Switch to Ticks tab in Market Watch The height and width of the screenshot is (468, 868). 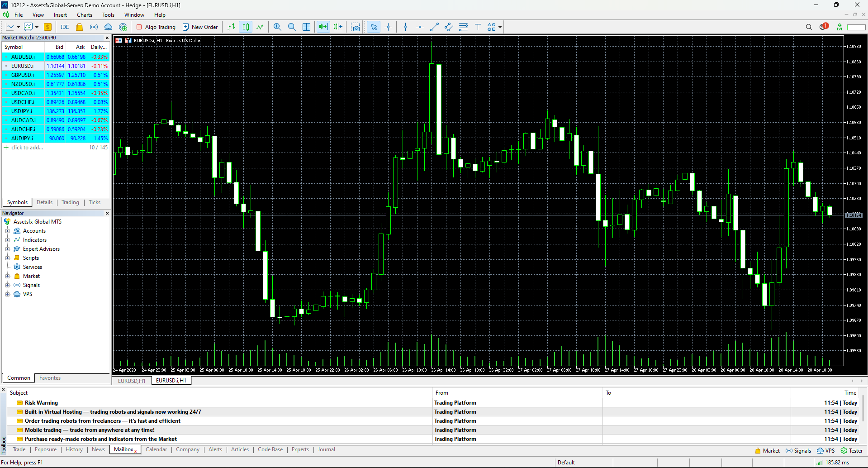click(95, 202)
